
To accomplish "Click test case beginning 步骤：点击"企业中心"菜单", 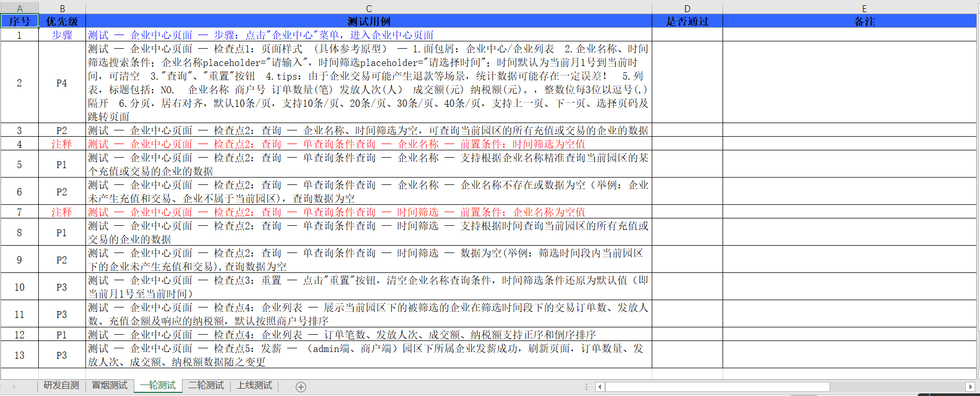I will [x=369, y=35].
